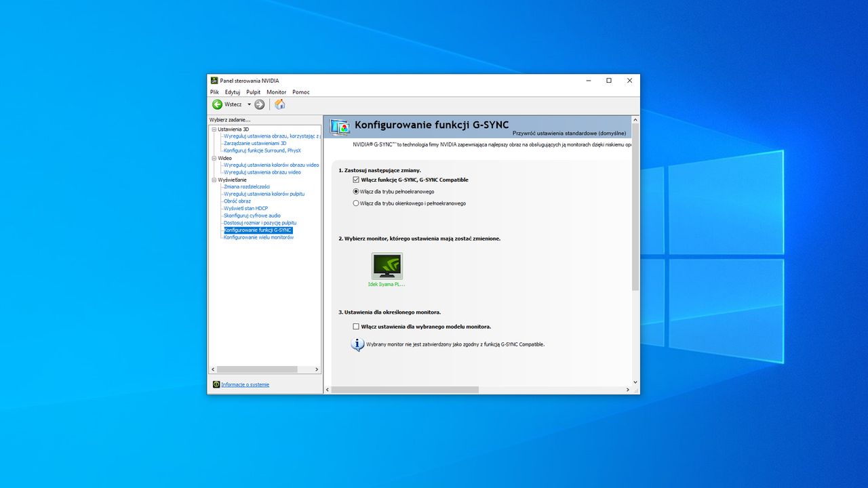Click the main pane scroll up arrow

pos(635,119)
